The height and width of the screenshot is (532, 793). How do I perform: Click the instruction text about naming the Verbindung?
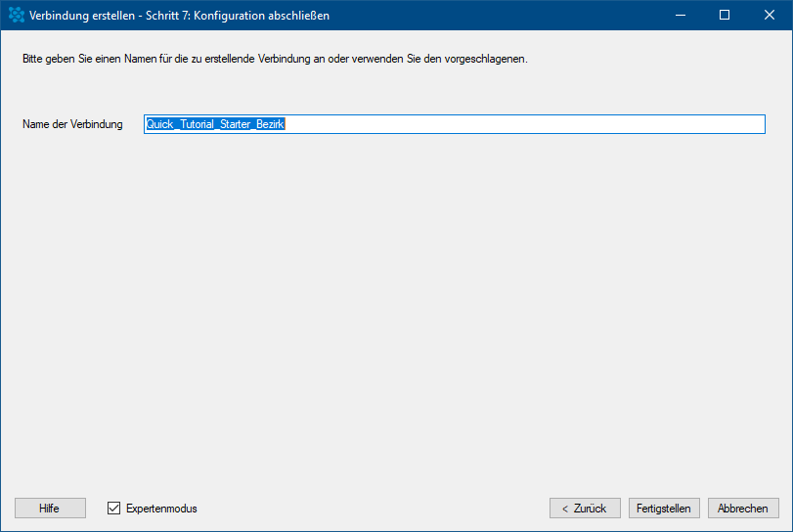click(275, 59)
